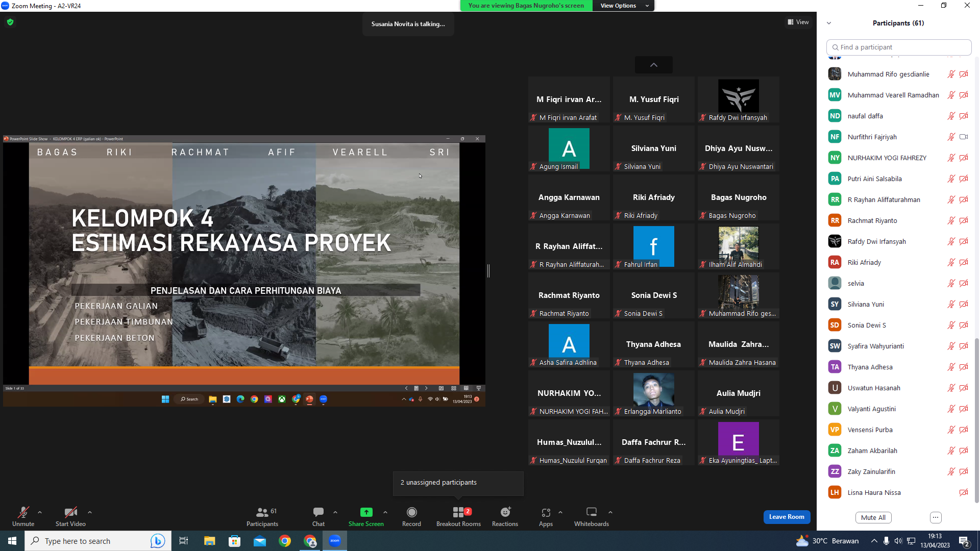Viewport: 980px width, 551px height.
Task: Click the Participants panel scrollbar
Action: [x=977, y=420]
